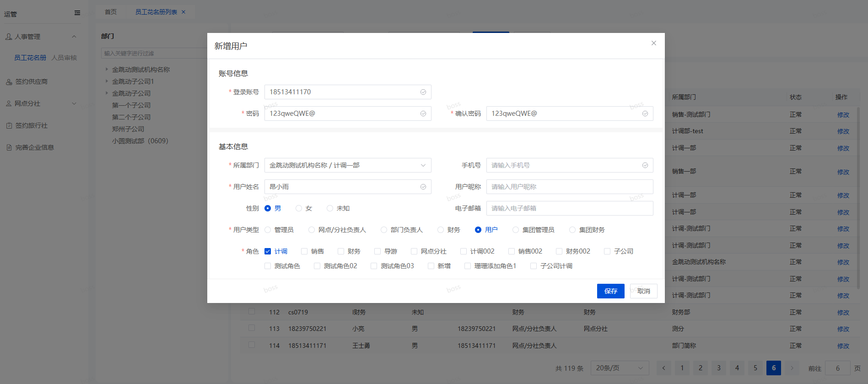The height and width of the screenshot is (384, 868).
Task: Expand 金跳动子公司1 tree node
Action: pyautogui.click(x=107, y=81)
